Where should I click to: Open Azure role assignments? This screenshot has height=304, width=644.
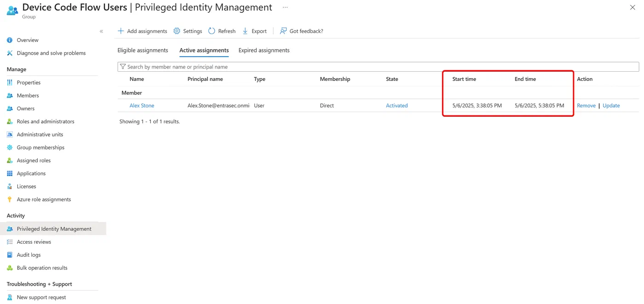click(x=44, y=199)
